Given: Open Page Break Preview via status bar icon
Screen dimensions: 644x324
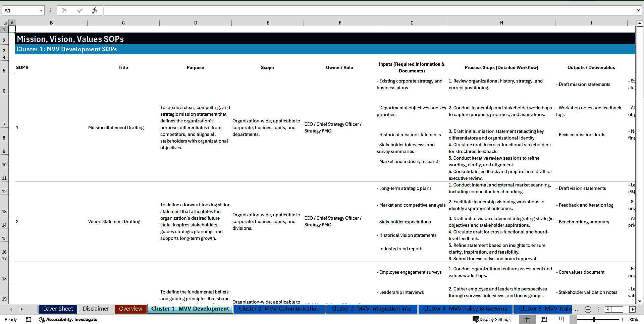Looking at the screenshot, I should [x=561, y=319].
